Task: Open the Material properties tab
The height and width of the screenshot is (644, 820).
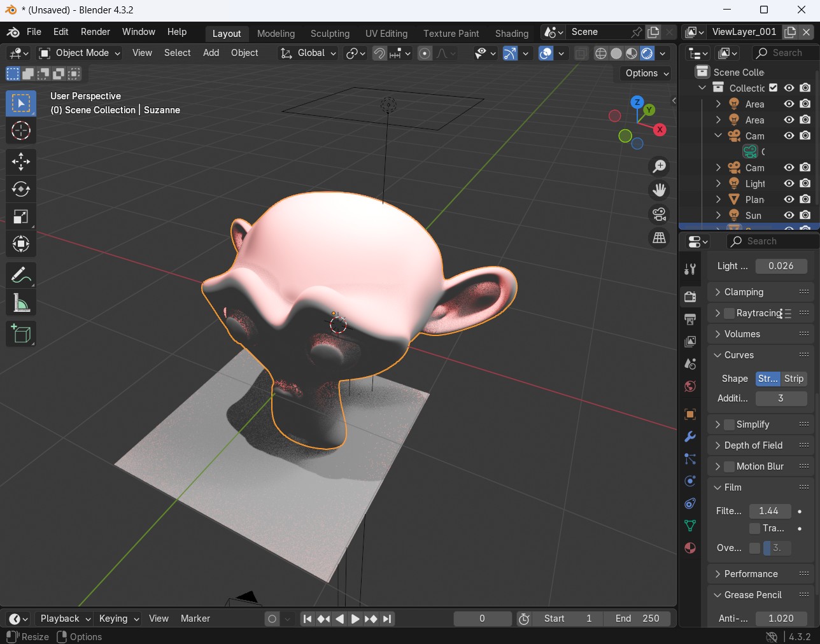Action: 690,548
